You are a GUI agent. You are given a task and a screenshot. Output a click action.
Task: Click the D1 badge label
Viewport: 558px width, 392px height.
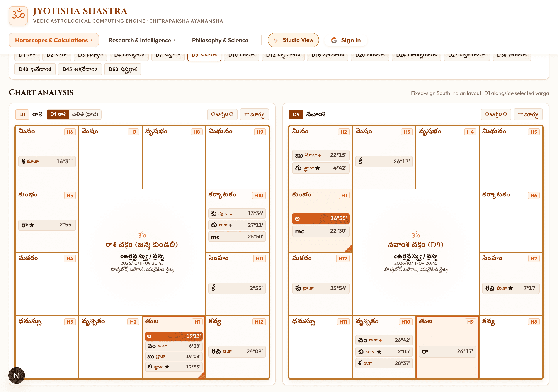(x=22, y=114)
